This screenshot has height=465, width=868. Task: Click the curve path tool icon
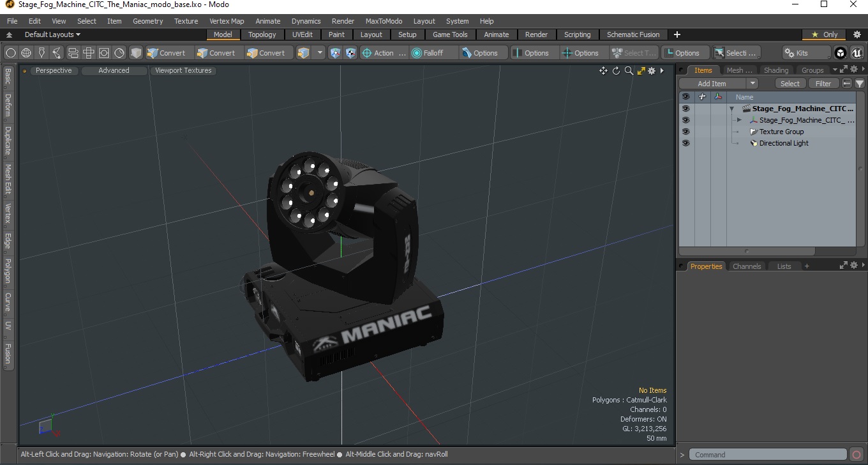[x=57, y=53]
